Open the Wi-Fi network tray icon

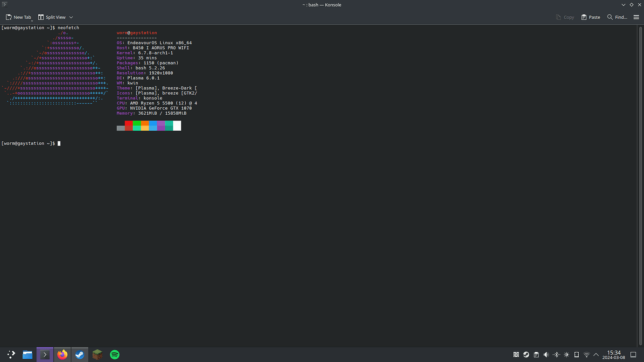[587, 355]
